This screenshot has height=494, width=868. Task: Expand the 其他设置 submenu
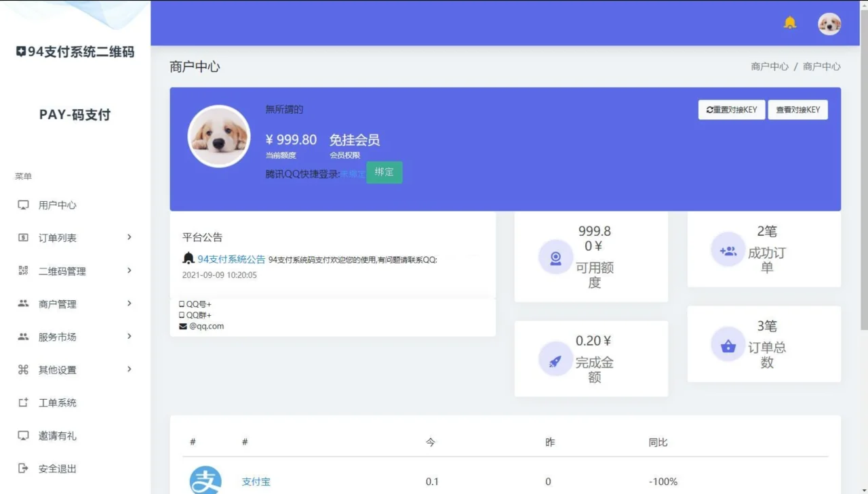(75, 370)
